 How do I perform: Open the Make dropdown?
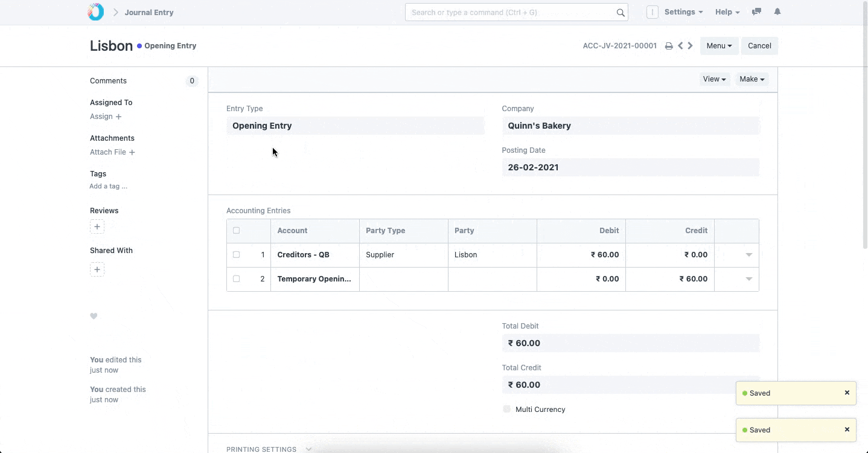click(752, 79)
